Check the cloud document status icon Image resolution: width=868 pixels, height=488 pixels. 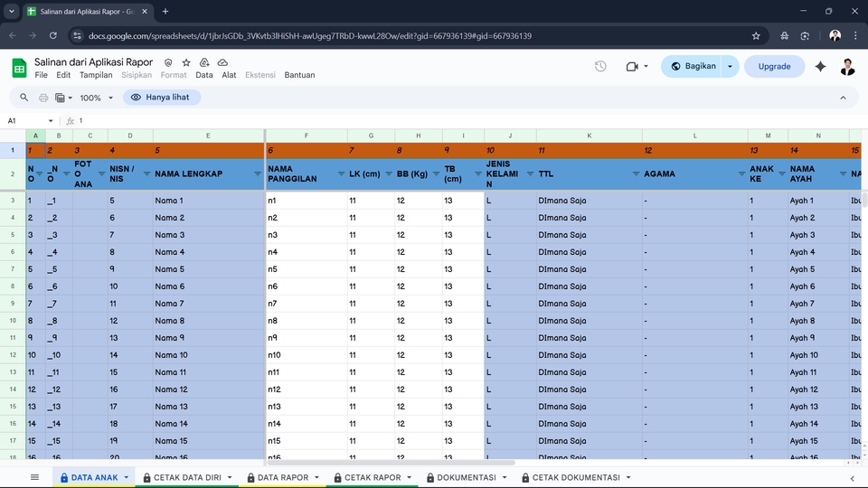point(222,62)
